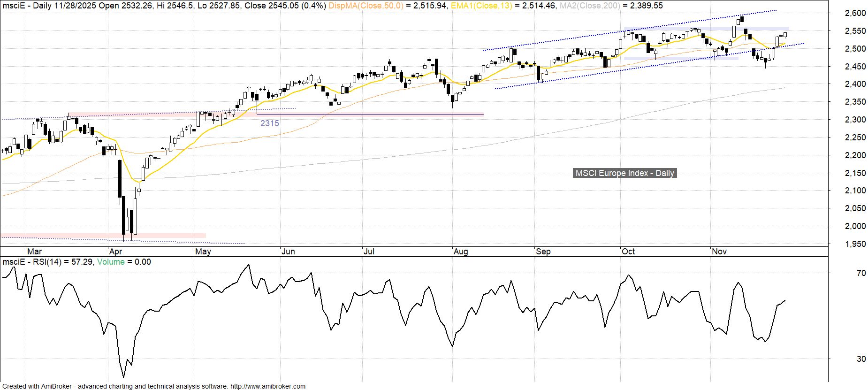Select the MSCI Europe Index - Daily label

(x=624, y=173)
